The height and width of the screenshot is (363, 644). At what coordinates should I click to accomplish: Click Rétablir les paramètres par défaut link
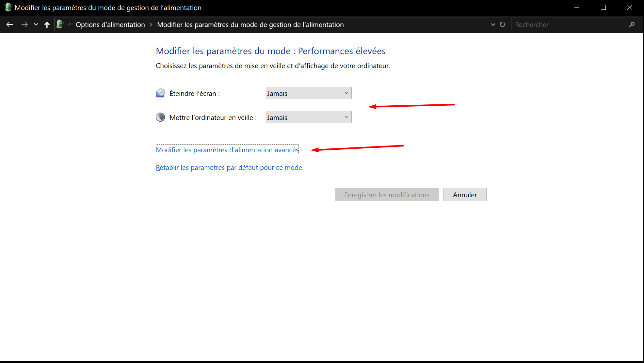pos(229,167)
